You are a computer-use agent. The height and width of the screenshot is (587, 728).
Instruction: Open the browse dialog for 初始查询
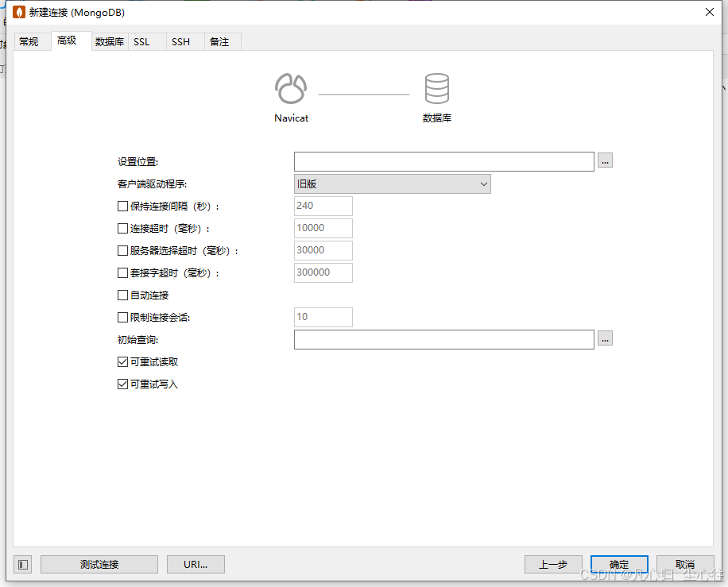(x=605, y=338)
